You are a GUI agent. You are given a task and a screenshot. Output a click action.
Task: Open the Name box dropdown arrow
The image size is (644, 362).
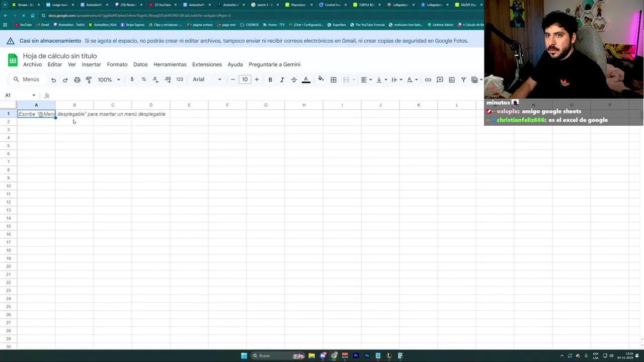(34, 95)
